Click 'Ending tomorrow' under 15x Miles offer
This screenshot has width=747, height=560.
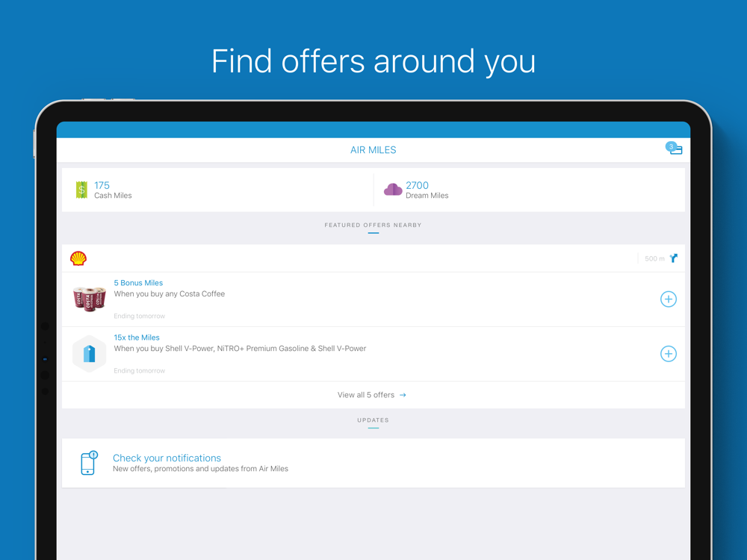pyautogui.click(x=139, y=370)
